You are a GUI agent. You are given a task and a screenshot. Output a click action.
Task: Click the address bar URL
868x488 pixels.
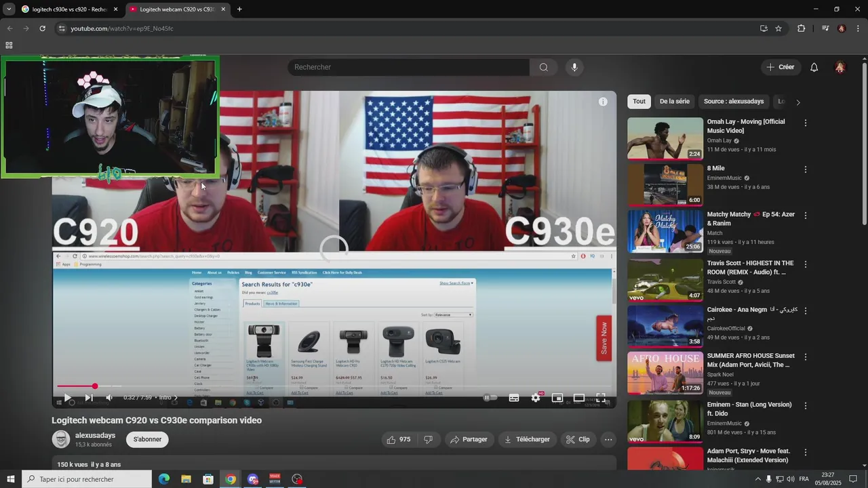point(122,28)
